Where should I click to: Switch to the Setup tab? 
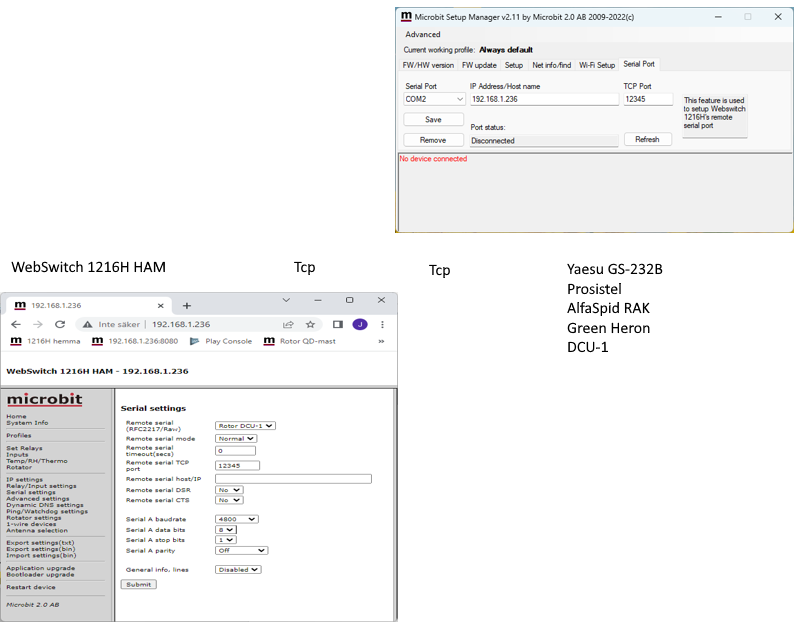(514, 65)
